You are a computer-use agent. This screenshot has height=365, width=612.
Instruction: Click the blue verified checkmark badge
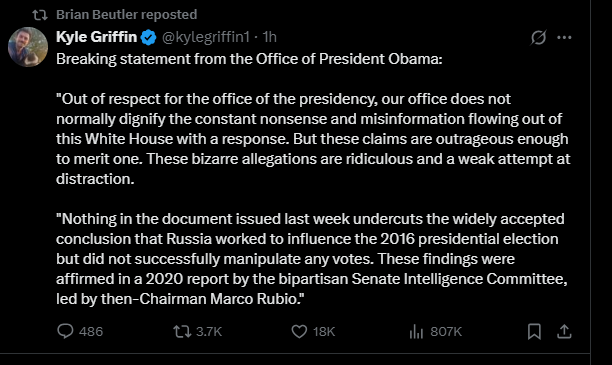[x=148, y=37]
